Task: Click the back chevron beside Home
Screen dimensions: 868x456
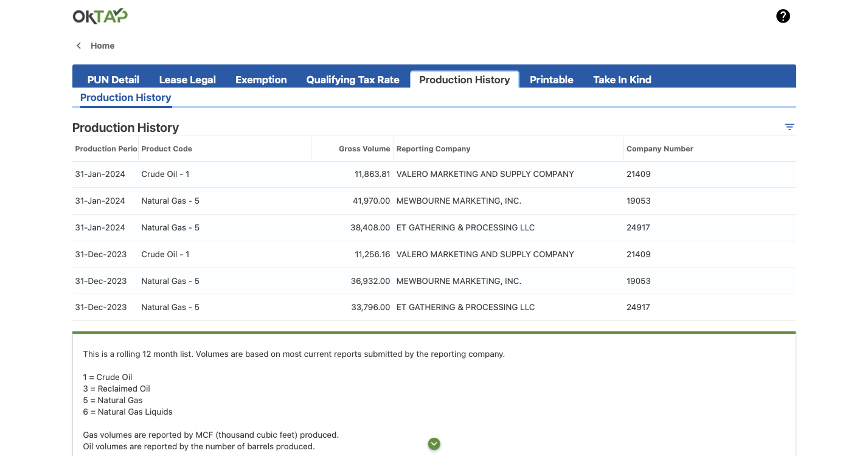Action: click(x=78, y=46)
